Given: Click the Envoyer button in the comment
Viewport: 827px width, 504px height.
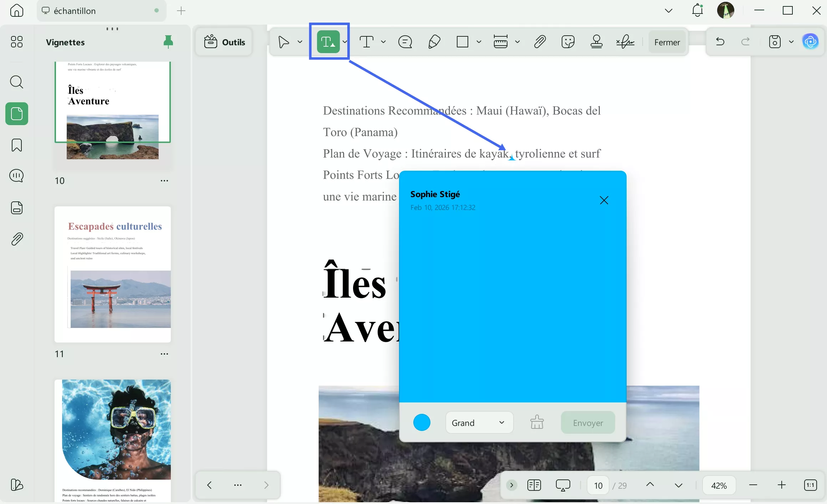Looking at the screenshot, I should [x=588, y=422].
